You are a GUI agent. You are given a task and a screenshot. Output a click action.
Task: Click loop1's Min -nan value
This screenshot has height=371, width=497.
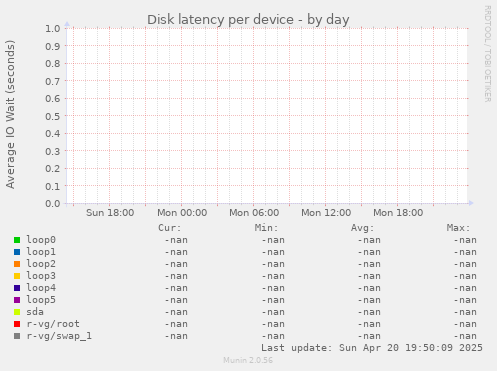click(x=273, y=252)
